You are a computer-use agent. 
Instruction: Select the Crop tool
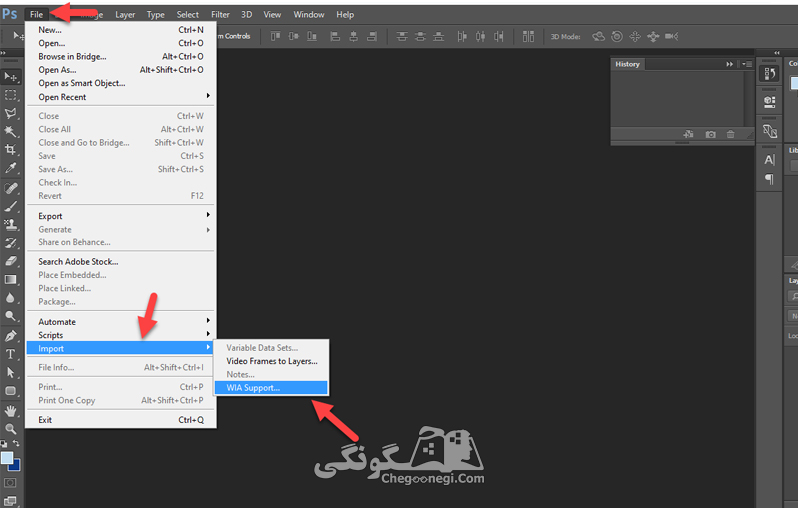(x=10, y=150)
